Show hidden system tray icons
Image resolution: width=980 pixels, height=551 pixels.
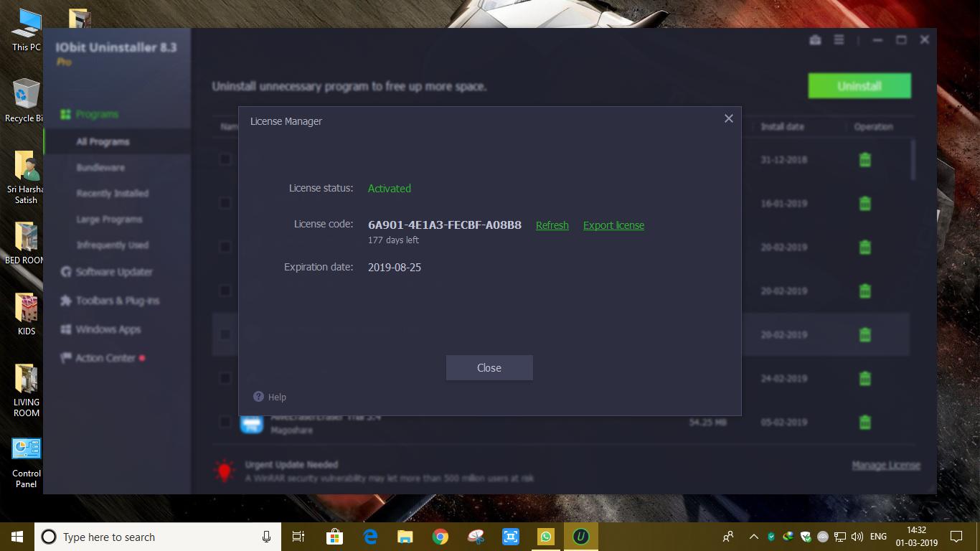click(x=753, y=537)
